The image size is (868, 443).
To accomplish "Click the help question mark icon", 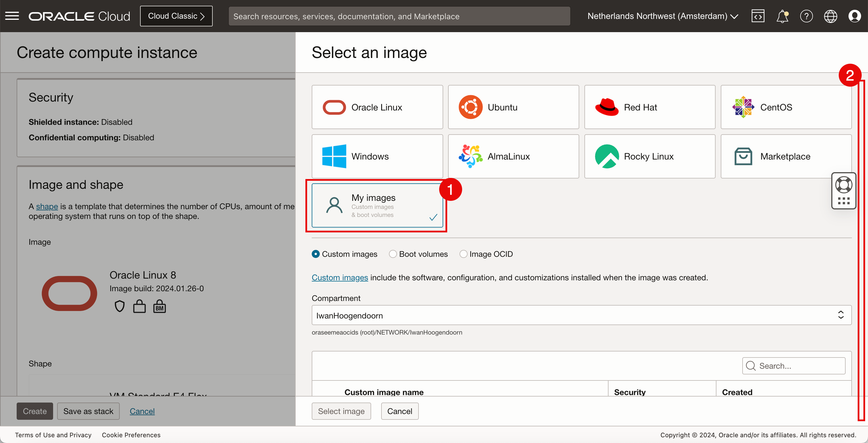I will pos(806,16).
